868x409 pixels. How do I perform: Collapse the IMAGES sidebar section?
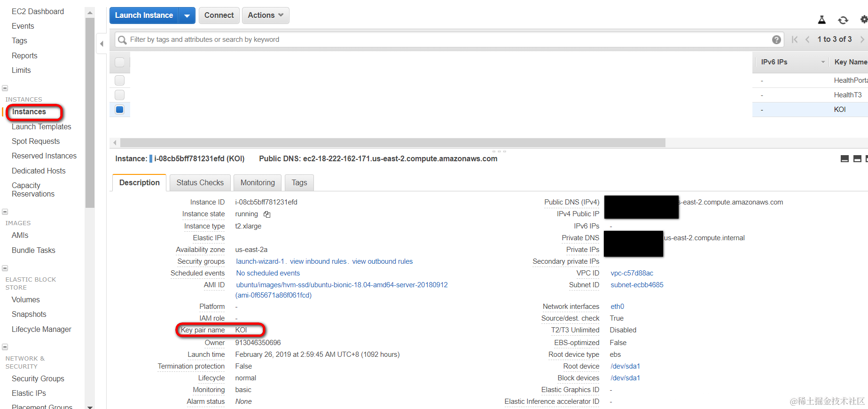pos(5,212)
